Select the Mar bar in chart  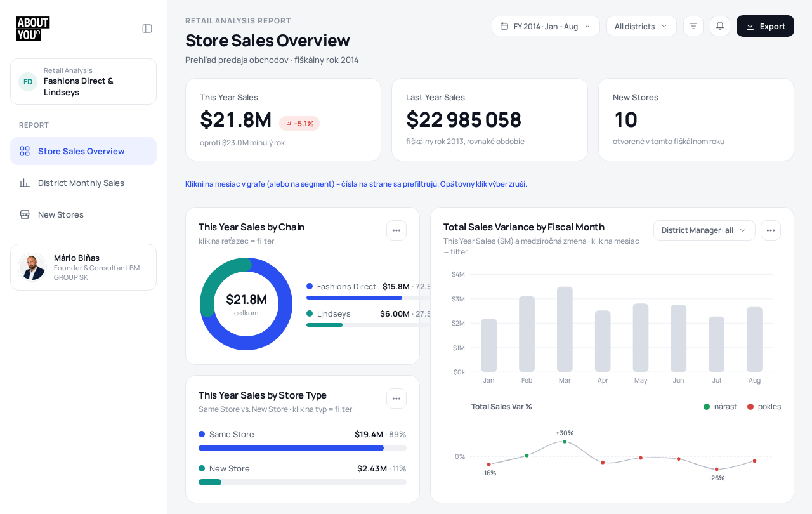(565, 329)
